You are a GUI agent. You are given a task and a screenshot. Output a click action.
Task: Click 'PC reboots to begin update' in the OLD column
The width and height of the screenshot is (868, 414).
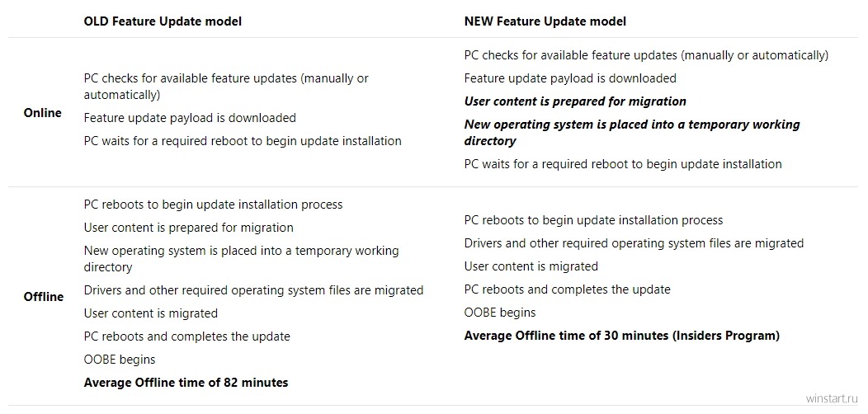pos(213,205)
